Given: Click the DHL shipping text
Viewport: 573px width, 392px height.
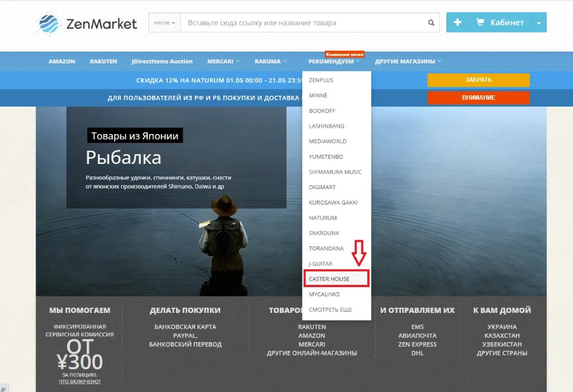Looking at the screenshot, I should pos(417,353).
